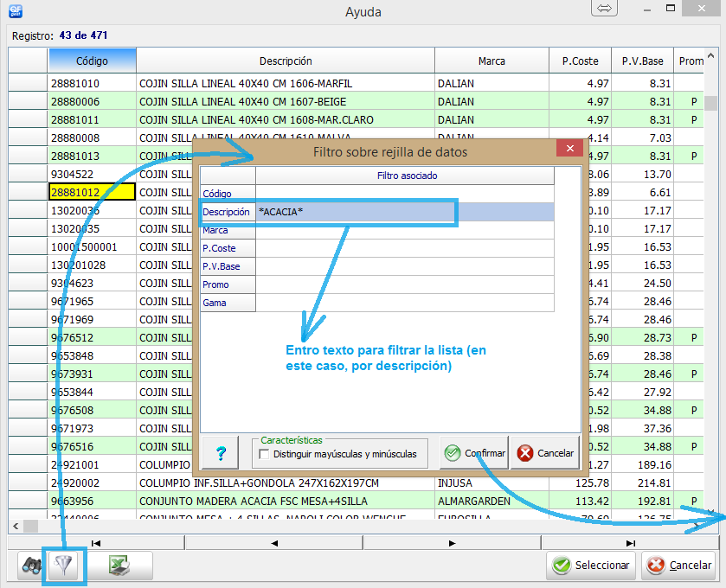
Task: Sort by the Marca column header
Action: 491,61
